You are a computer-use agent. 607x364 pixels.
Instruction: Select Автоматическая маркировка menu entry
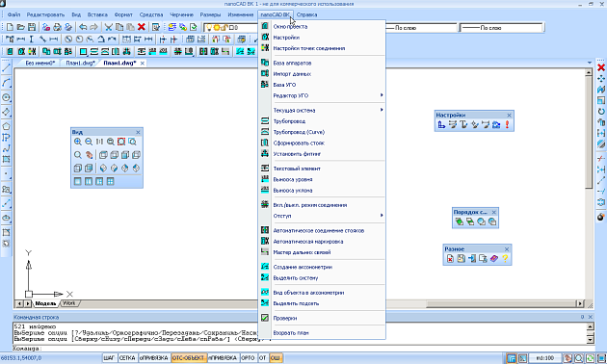point(308,242)
